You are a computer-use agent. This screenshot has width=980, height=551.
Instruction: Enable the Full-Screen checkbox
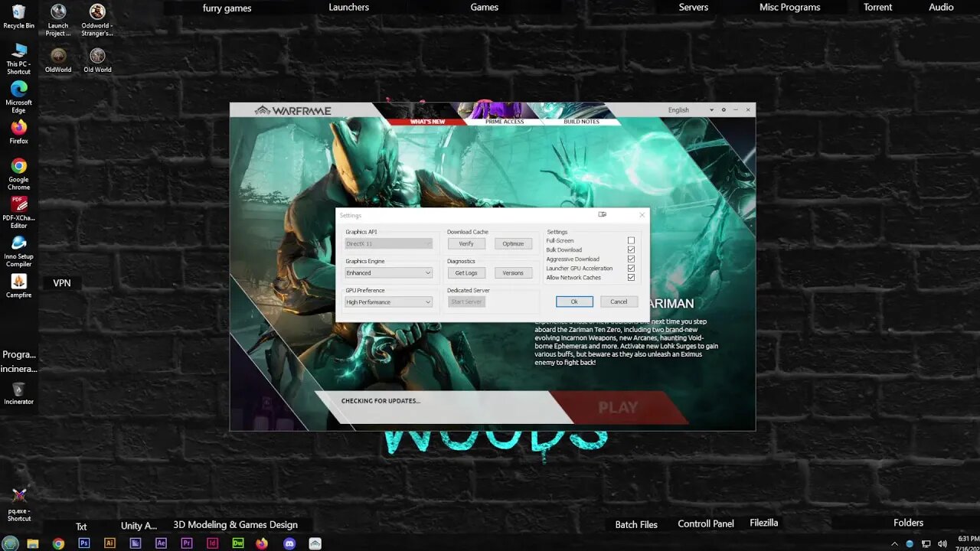[x=631, y=240]
